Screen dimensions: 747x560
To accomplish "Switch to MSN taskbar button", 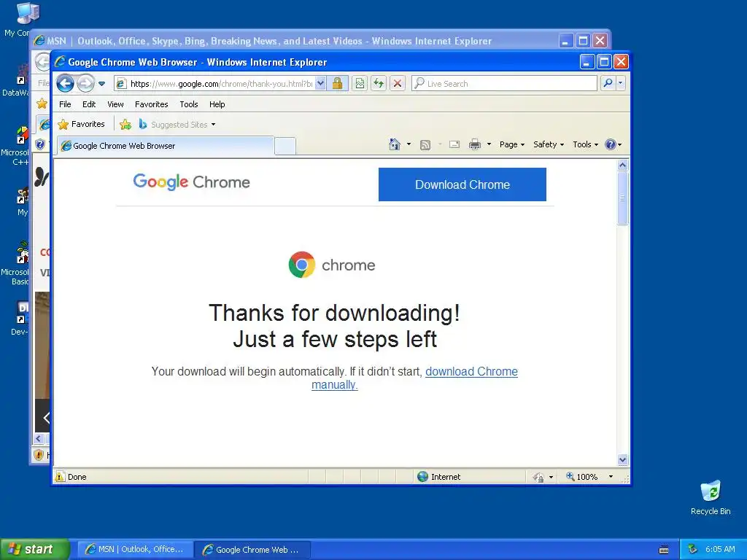I will pyautogui.click(x=135, y=550).
